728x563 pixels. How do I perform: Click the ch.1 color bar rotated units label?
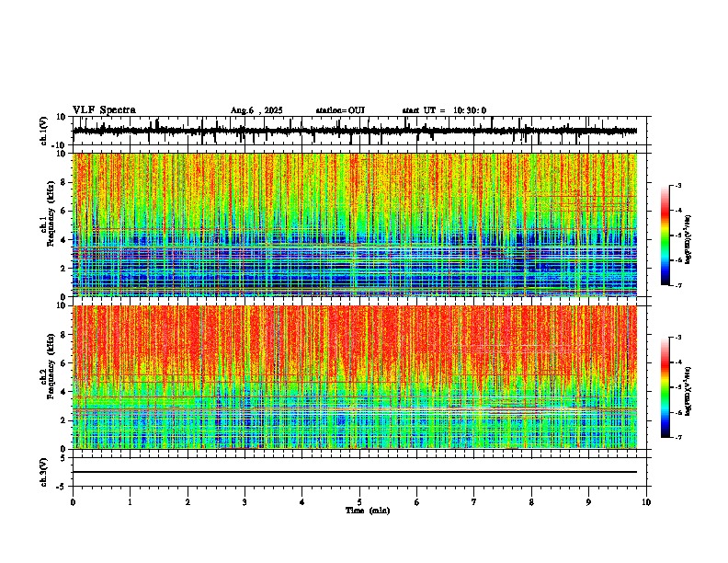688,239
